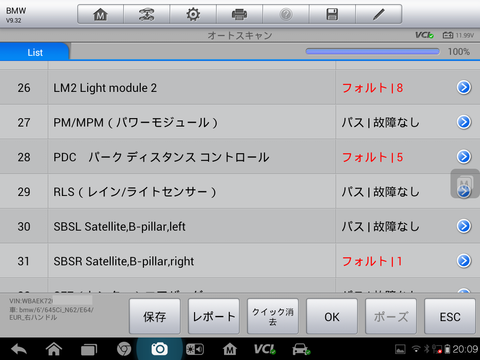Switch to the List tab
Screen dimensions: 480x360
coord(35,52)
